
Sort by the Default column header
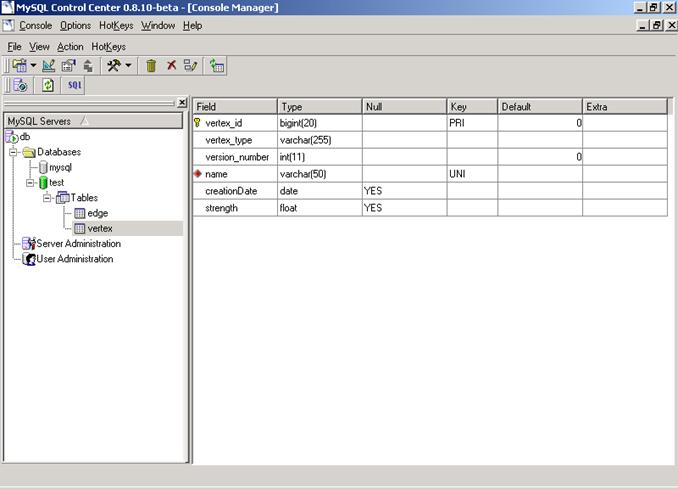click(x=540, y=106)
